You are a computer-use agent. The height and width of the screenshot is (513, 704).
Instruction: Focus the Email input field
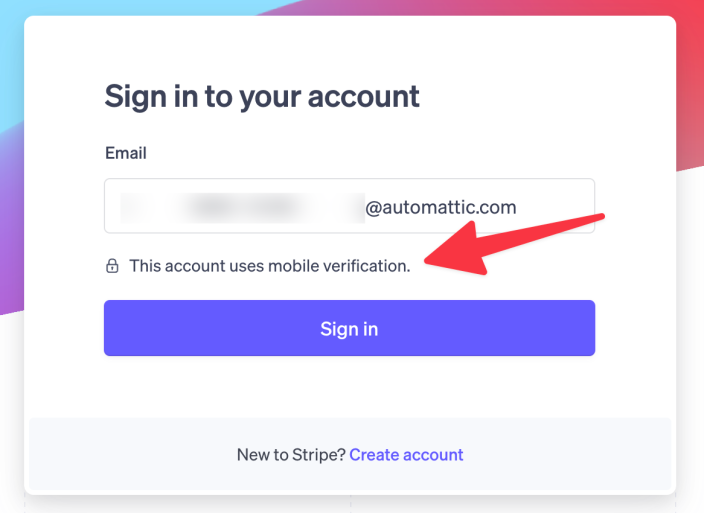[x=349, y=206]
